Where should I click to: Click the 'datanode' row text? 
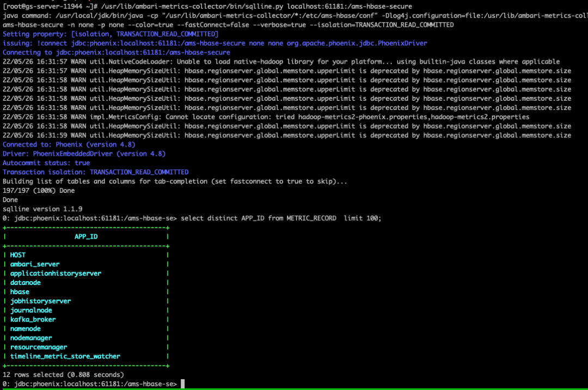tap(26, 282)
